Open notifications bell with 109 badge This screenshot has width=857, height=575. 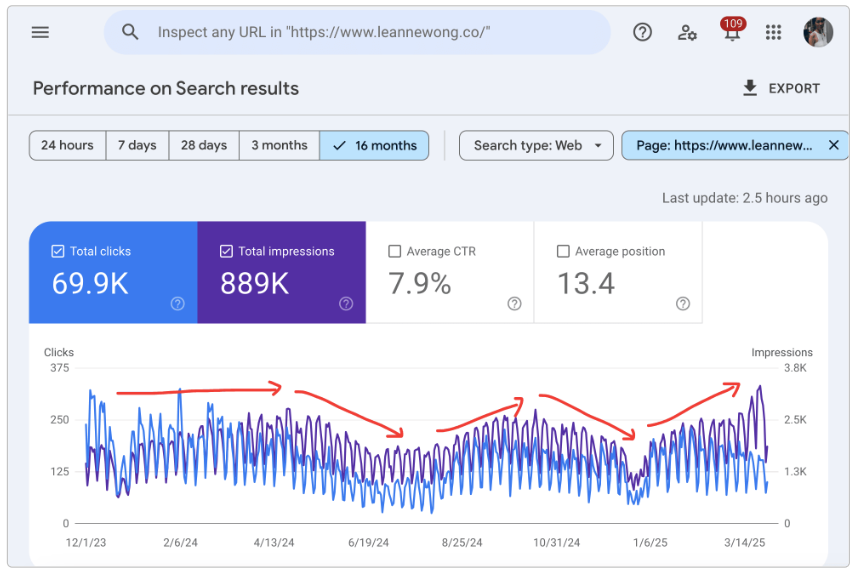pyautogui.click(x=731, y=32)
